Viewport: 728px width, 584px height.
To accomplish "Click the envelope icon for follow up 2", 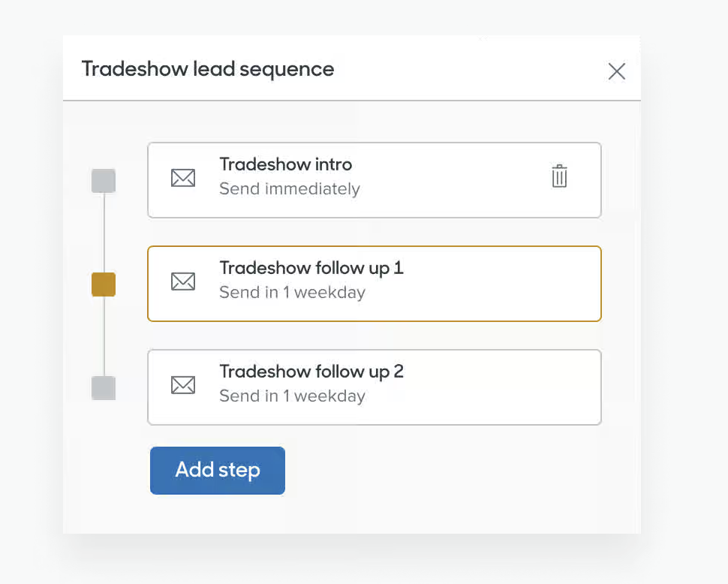I will click(x=183, y=385).
